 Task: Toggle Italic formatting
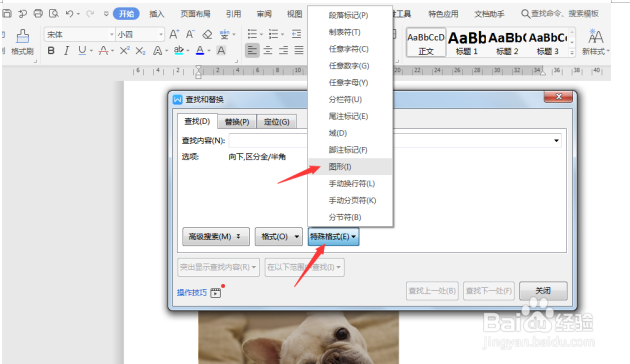click(x=67, y=51)
